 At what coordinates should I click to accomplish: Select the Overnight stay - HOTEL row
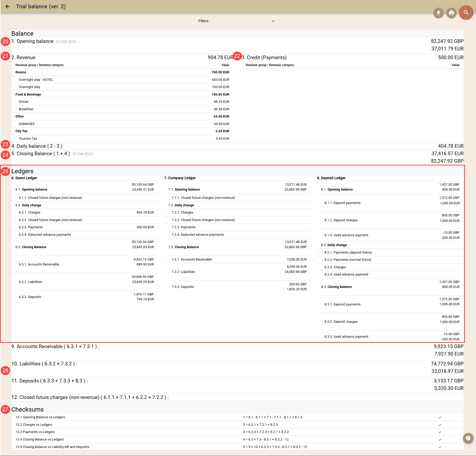pos(122,80)
